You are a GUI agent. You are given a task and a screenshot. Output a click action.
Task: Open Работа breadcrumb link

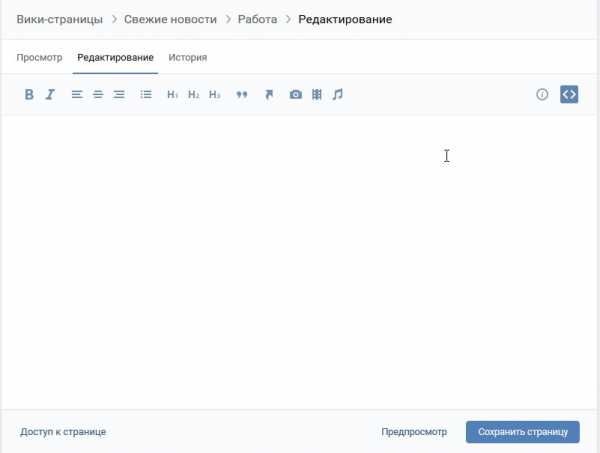point(258,20)
